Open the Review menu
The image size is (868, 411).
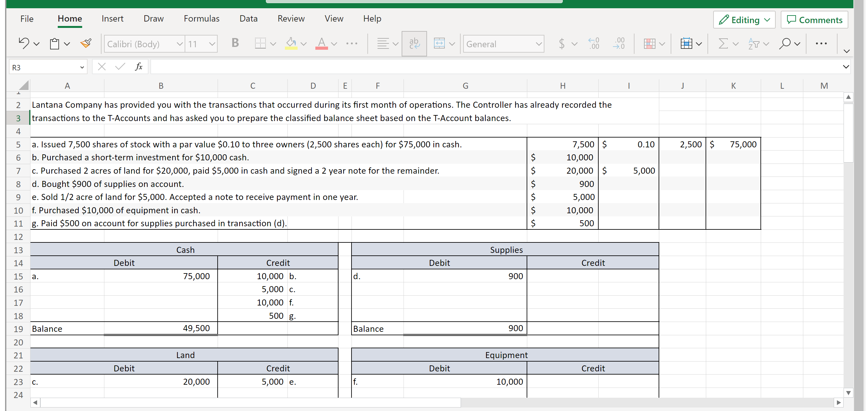[291, 18]
